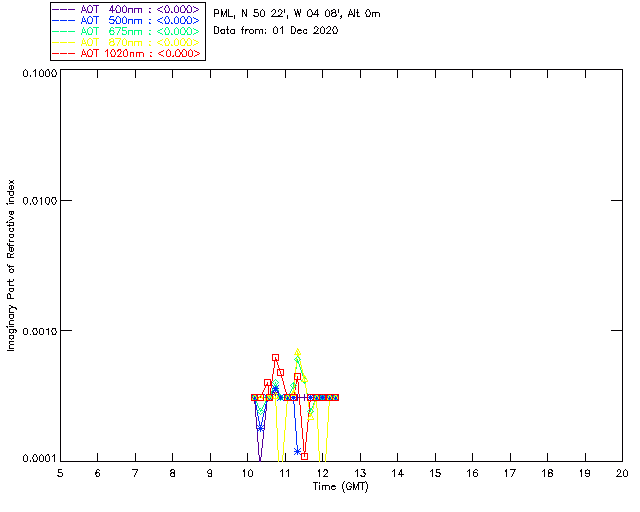This screenshot has width=640, height=512.
Task: Click the x-axis tick label 6
Action: point(98,473)
